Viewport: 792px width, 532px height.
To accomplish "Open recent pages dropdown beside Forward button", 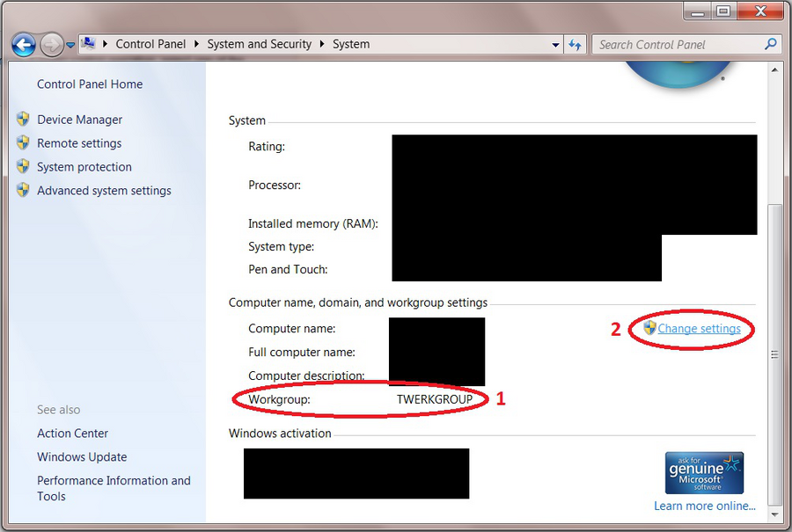I will (x=70, y=45).
